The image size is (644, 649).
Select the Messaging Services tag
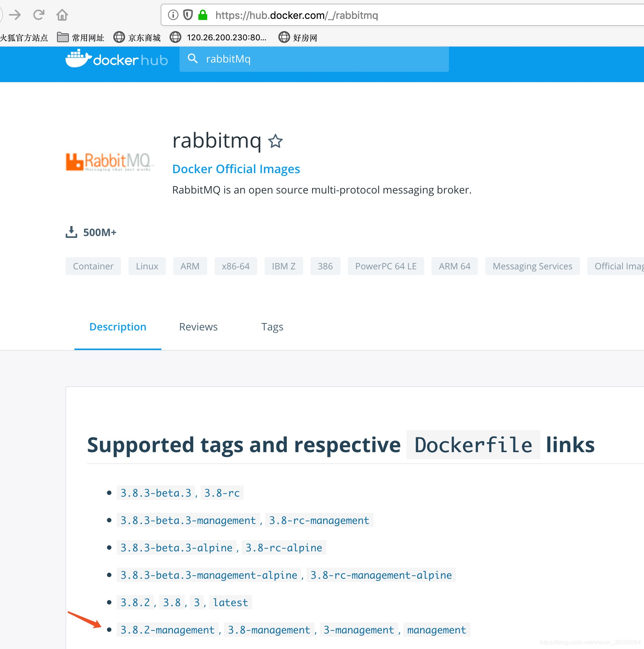(533, 266)
